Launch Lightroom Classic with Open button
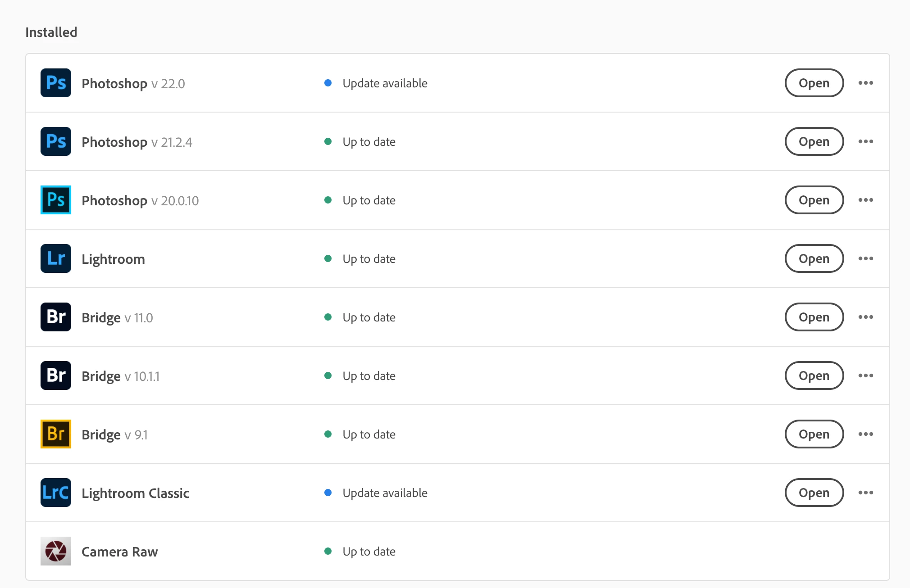The image size is (910, 588). pyautogui.click(x=814, y=493)
